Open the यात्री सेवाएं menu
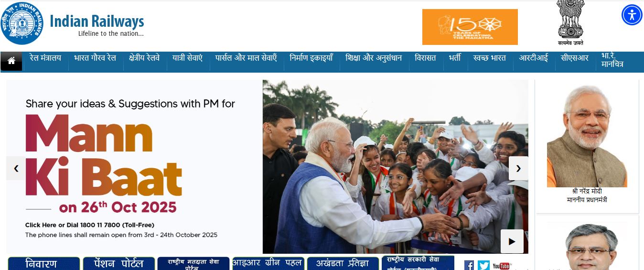Screen dimensions: 644x270 [188, 58]
